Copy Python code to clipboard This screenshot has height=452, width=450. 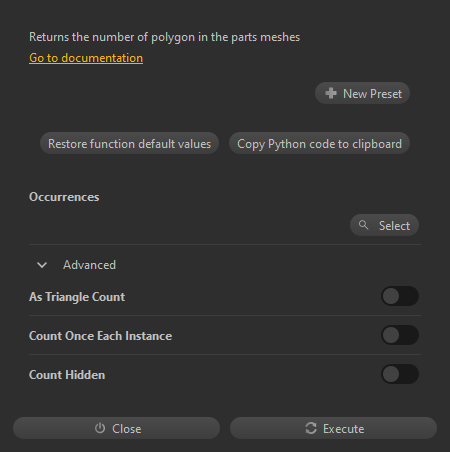tap(319, 143)
